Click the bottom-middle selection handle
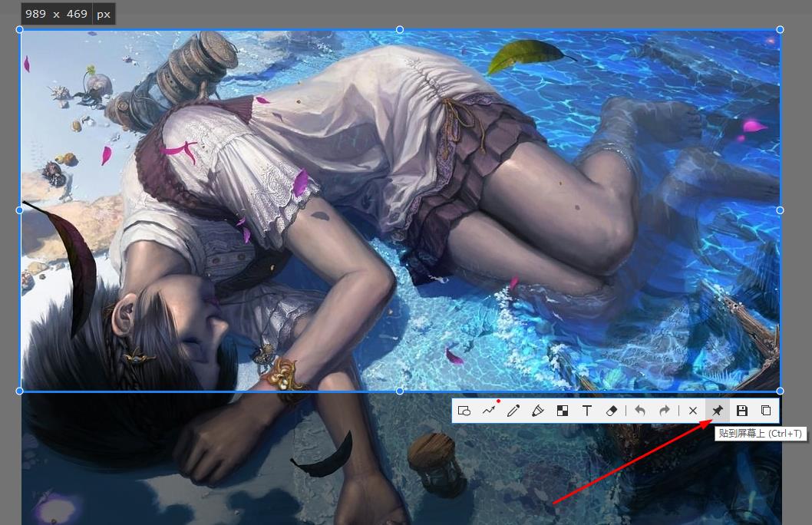This screenshot has width=812, height=525. (400, 391)
